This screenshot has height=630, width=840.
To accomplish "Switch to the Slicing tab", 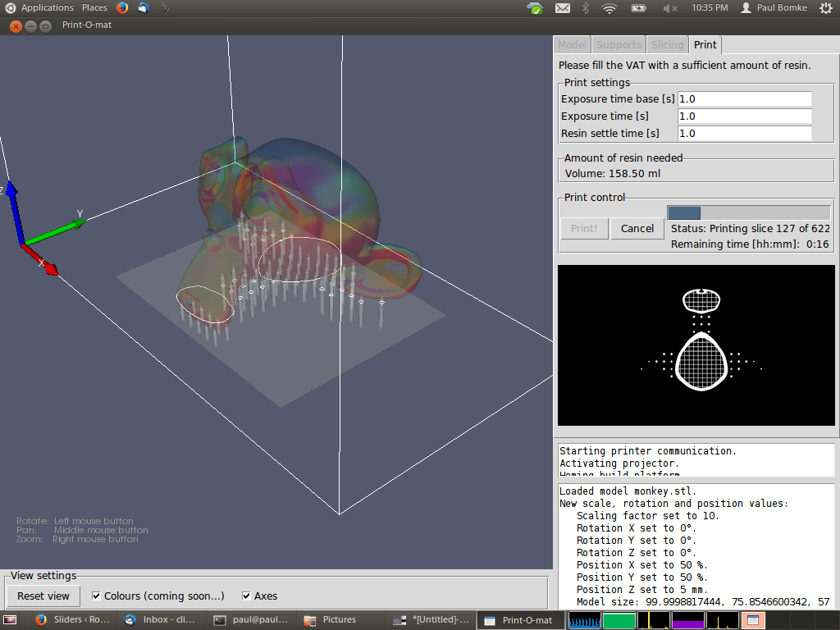I will point(667,44).
